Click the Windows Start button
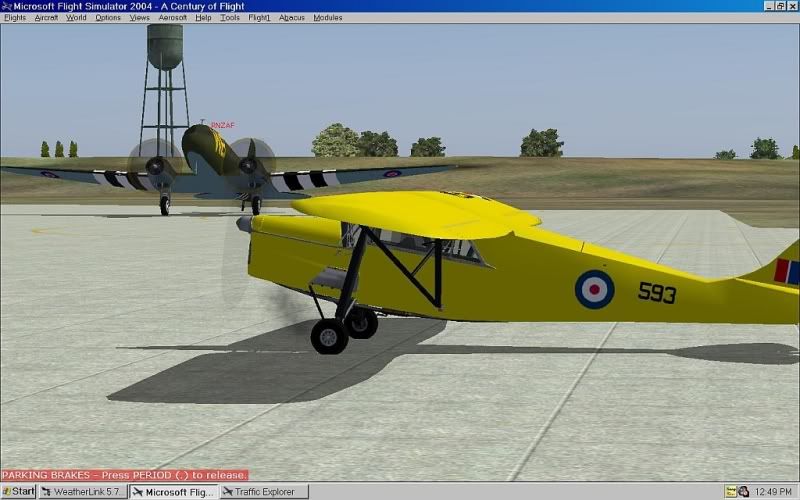The width and height of the screenshot is (800, 500). click(x=18, y=491)
